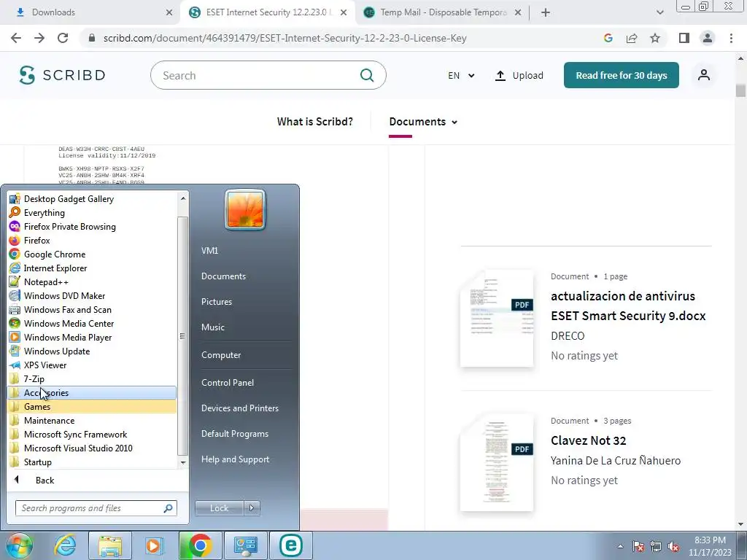The image size is (747, 560).
Task: Expand the Microsoft Visual Studio 2010 folder
Action: [x=93, y=448]
